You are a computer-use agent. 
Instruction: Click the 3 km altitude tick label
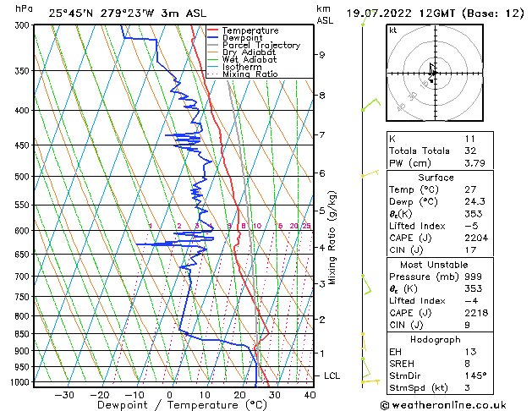[322, 283]
